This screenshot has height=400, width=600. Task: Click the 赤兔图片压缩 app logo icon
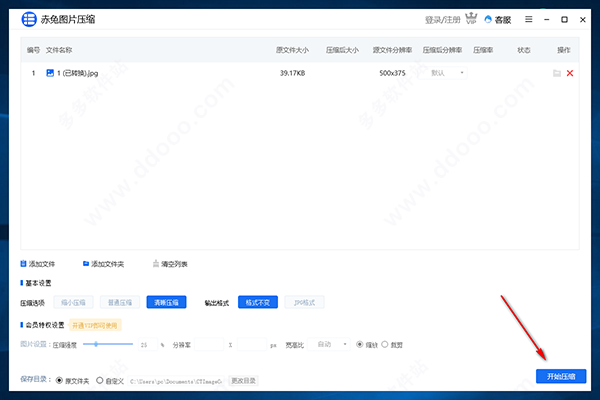pyautogui.click(x=29, y=19)
